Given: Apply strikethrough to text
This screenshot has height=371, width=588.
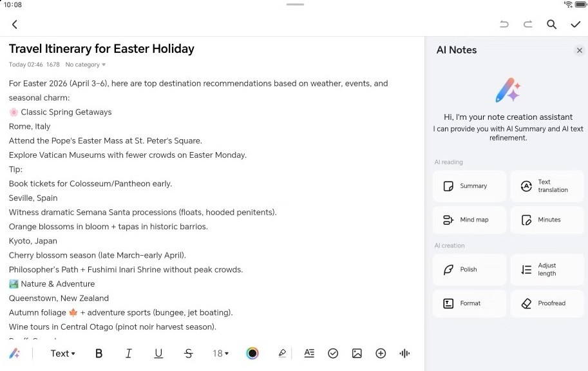Looking at the screenshot, I should click(x=188, y=353).
